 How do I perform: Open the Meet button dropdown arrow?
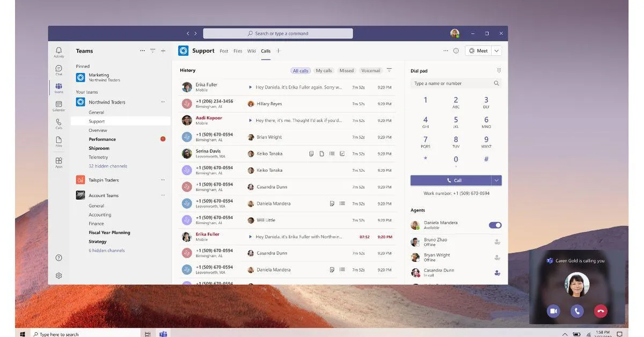pyautogui.click(x=496, y=51)
